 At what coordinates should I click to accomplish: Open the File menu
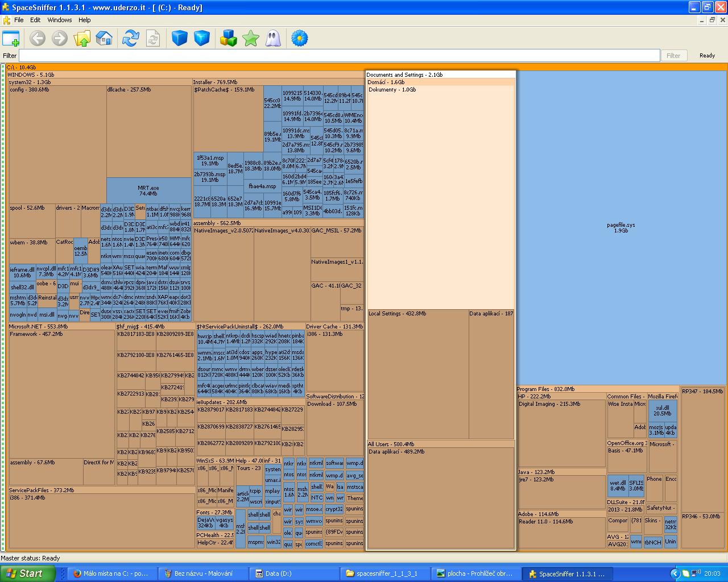(19, 20)
